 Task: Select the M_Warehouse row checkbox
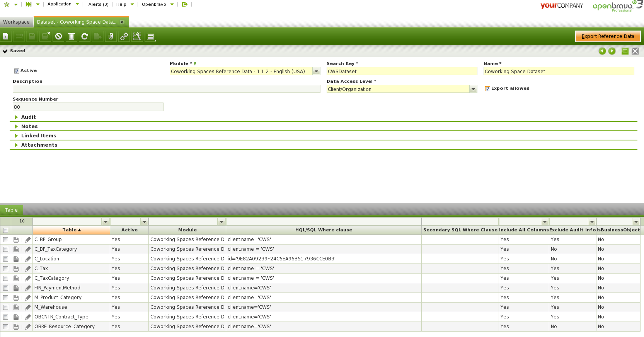(x=6, y=308)
